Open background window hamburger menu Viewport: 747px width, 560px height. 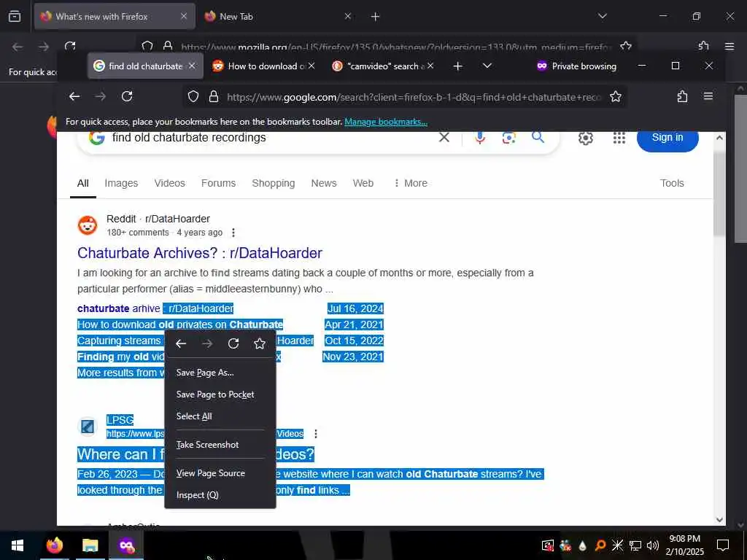[x=729, y=47]
